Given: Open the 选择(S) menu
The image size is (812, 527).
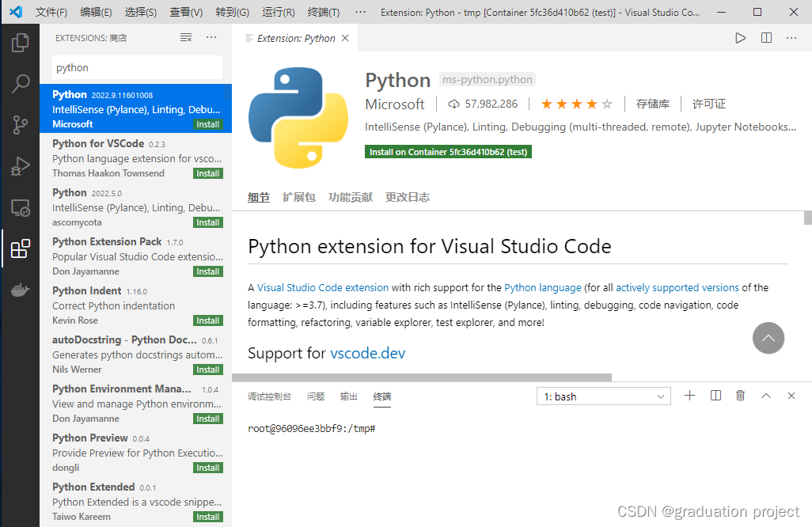Looking at the screenshot, I should (140, 13).
